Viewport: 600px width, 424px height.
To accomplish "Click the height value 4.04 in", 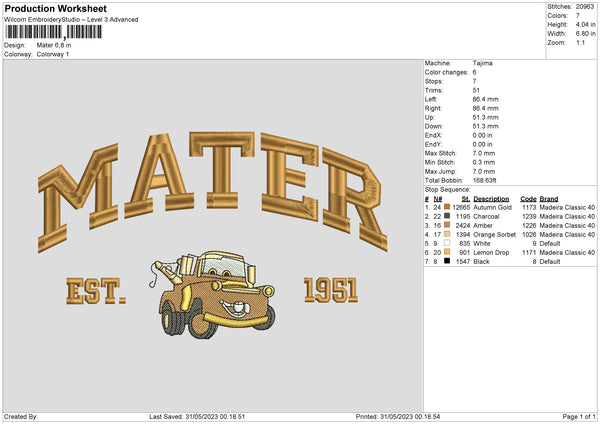I will [x=585, y=24].
